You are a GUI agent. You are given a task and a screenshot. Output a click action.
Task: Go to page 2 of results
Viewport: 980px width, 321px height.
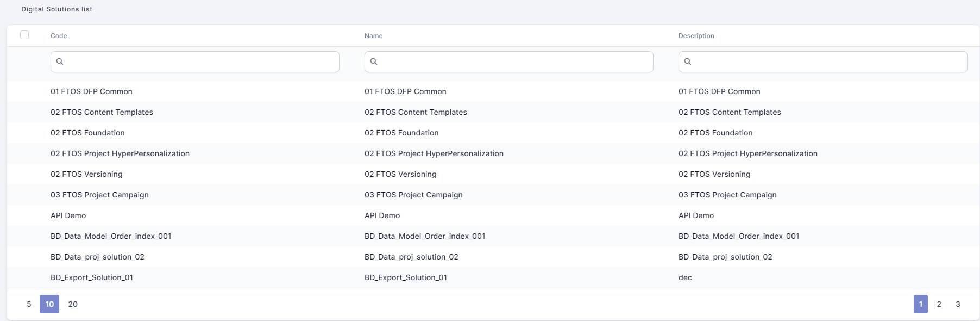(939, 304)
